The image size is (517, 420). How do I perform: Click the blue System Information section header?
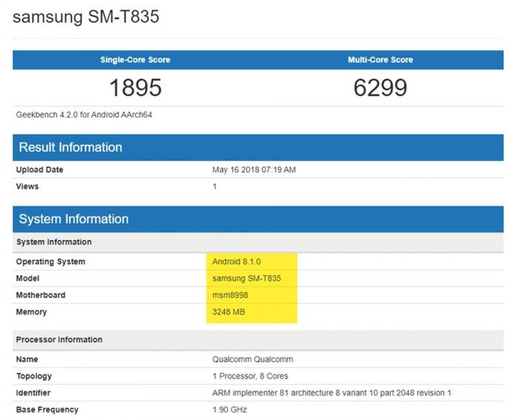(x=258, y=219)
